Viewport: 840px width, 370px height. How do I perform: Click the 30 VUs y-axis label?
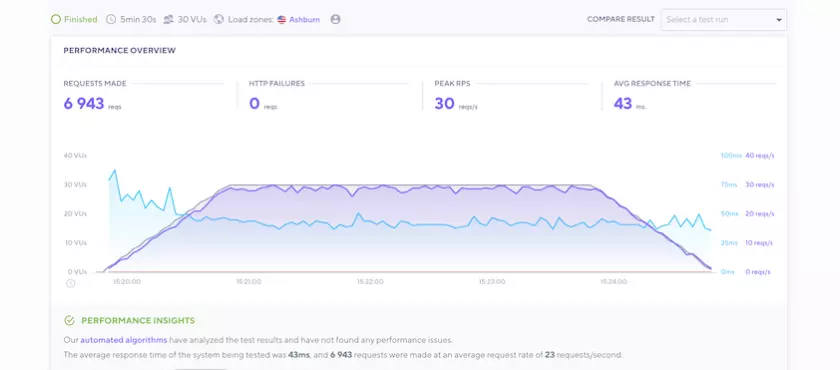point(75,185)
